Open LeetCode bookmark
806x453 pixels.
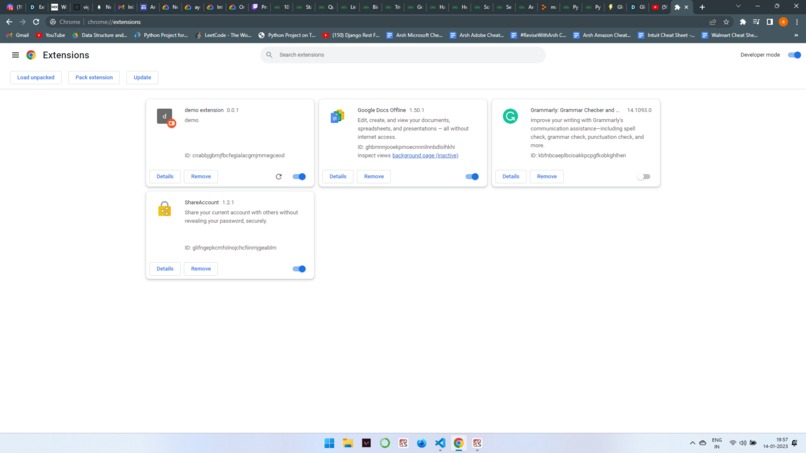pyautogui.click(x=224, y=35)
